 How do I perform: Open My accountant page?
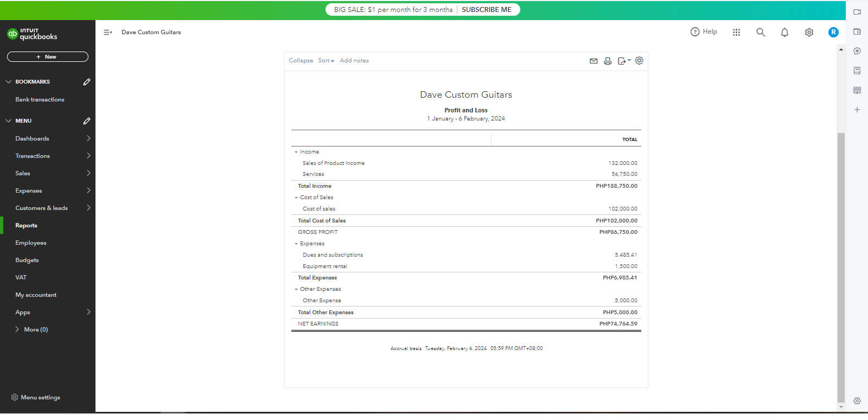point(36,295)
